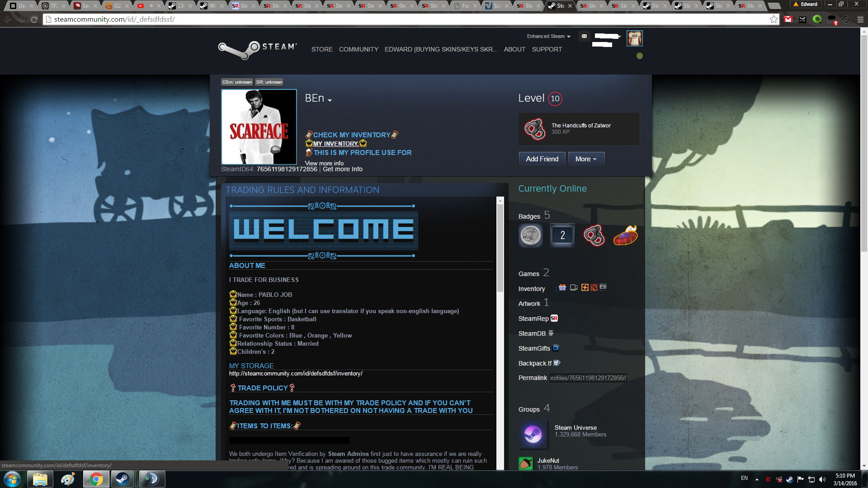Click the Add Friend button
Viewport: 868px width, 488px height.
[542, 159]
